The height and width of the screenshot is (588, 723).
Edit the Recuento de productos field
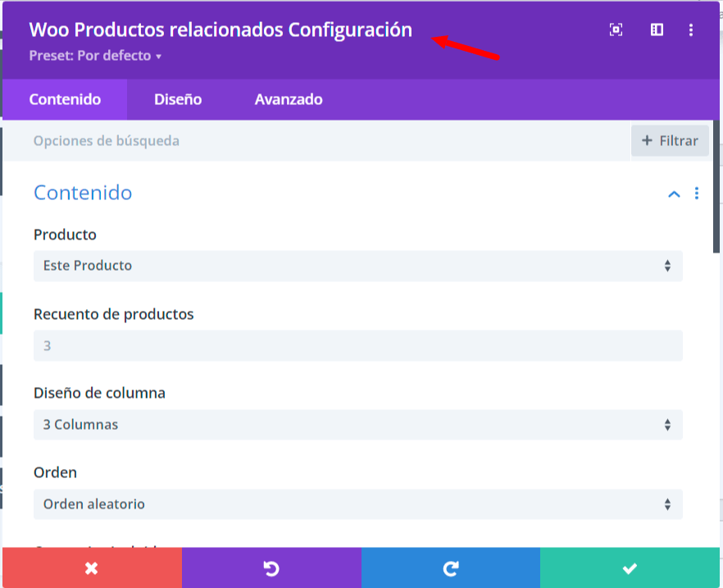357,345
